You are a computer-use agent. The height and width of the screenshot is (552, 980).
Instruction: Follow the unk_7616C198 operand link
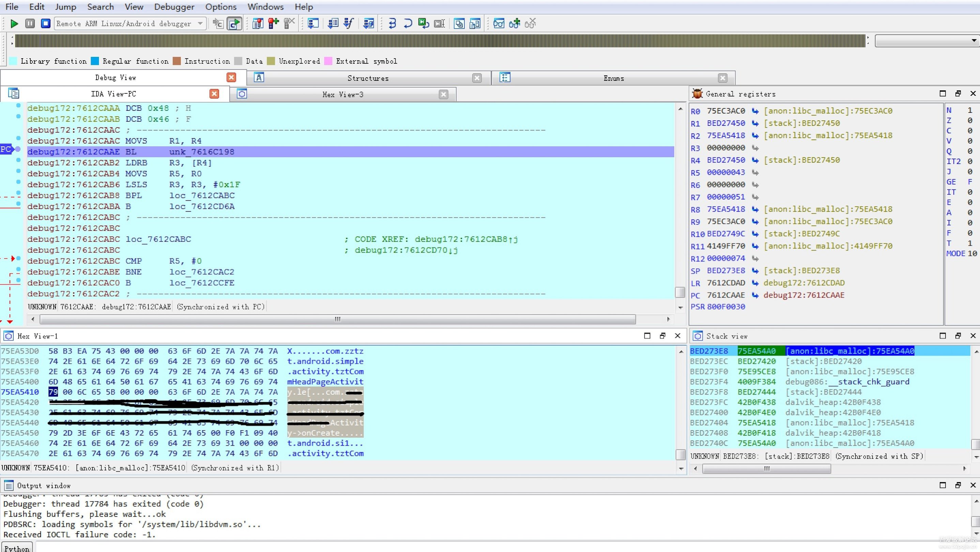[x=202, y=152]
